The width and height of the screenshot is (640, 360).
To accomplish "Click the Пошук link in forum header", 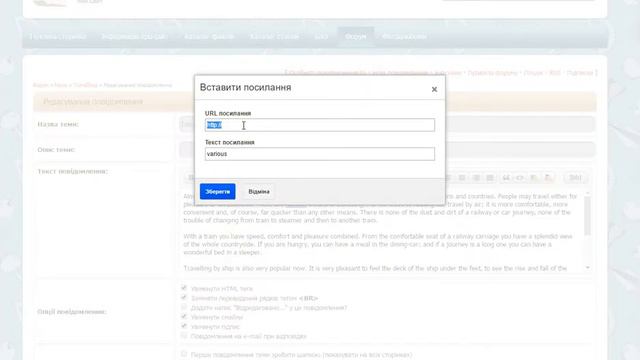I will (533, 73).
